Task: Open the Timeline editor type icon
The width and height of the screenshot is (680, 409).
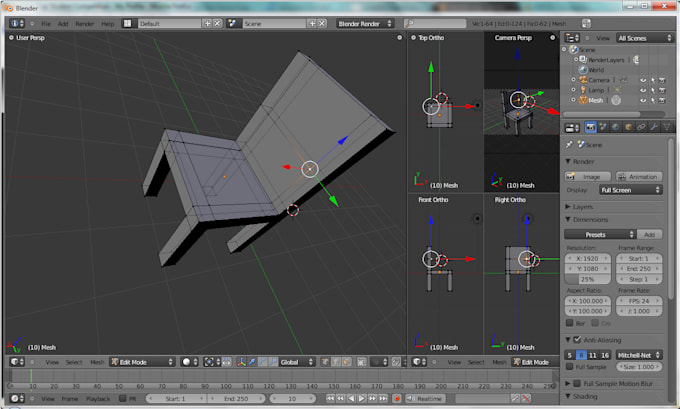Action: tap(17, 398)
